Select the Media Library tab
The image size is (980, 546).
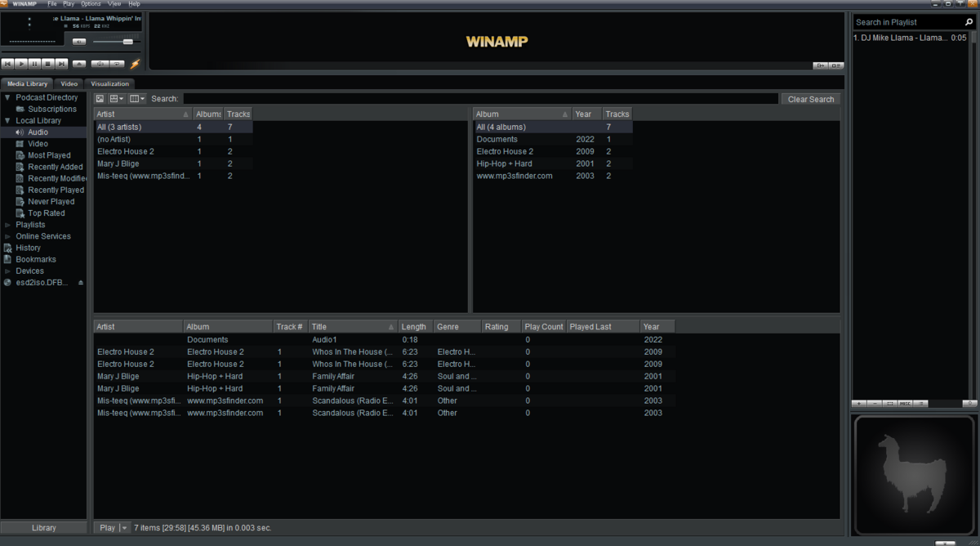[27, 83]
